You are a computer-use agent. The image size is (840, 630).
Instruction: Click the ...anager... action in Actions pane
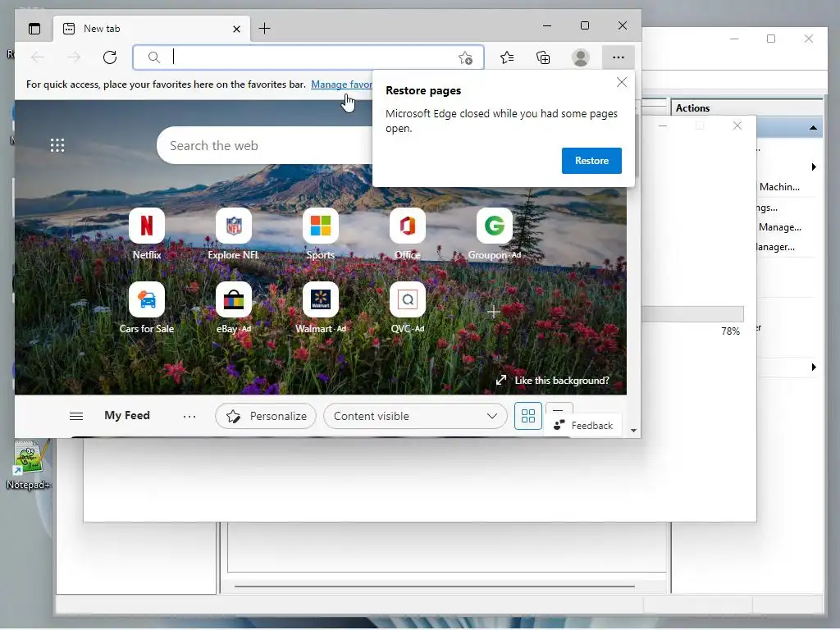tap(776, 247)
